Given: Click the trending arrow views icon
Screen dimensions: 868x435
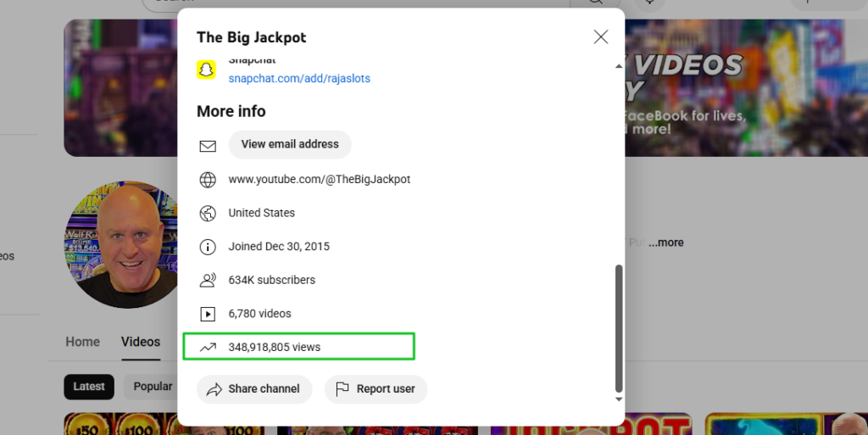Looking at the screenshot, I should (208, 348).
